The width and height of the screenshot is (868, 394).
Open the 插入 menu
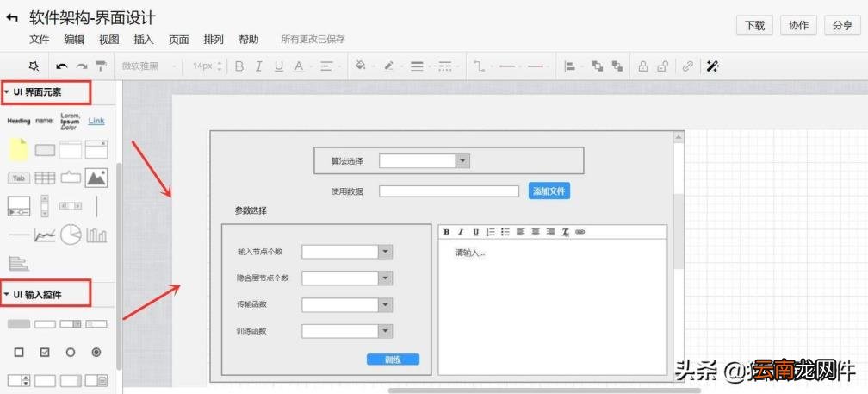[144, 40]
